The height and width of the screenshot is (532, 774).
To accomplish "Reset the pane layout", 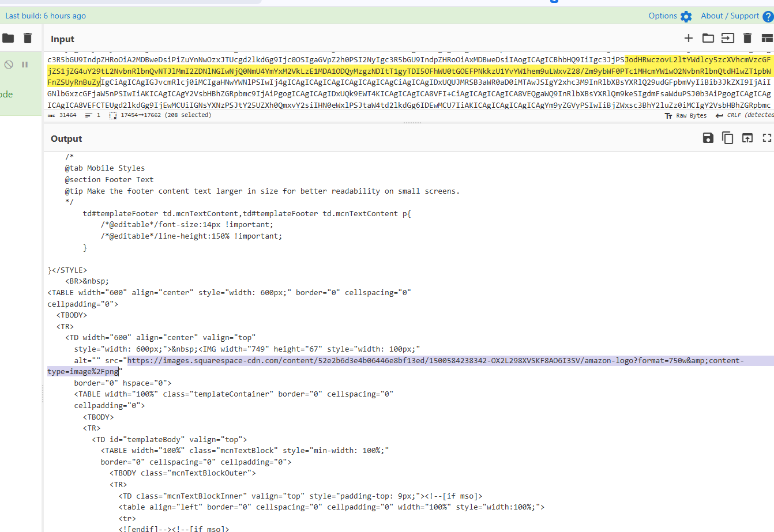I will pos(767,39).
